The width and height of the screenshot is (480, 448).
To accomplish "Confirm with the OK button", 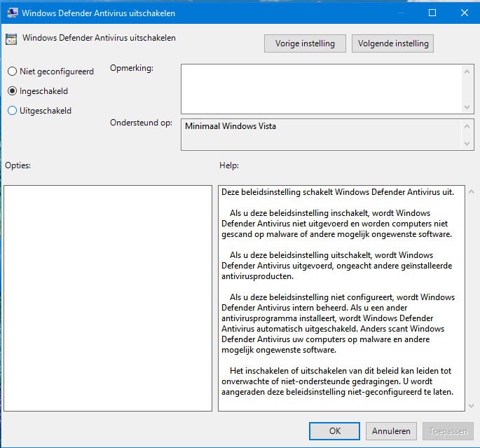I will point(334,431).
